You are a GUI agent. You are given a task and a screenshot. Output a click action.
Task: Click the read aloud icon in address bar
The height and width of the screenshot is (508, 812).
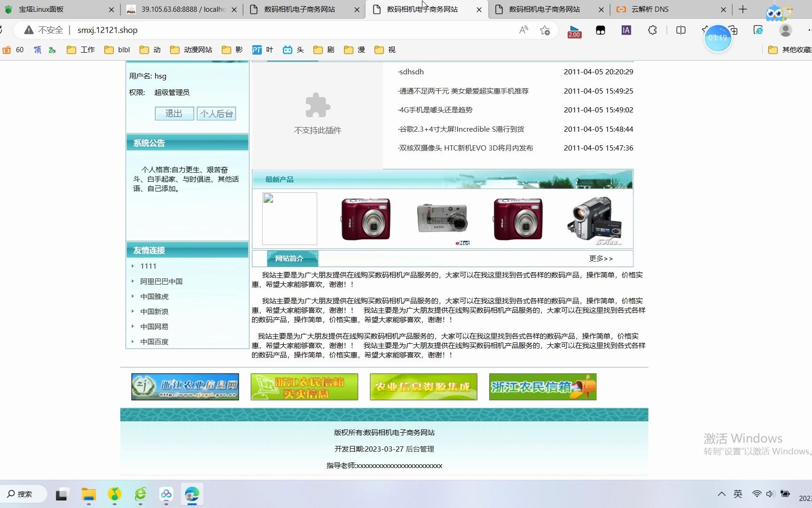click(523, 30)
